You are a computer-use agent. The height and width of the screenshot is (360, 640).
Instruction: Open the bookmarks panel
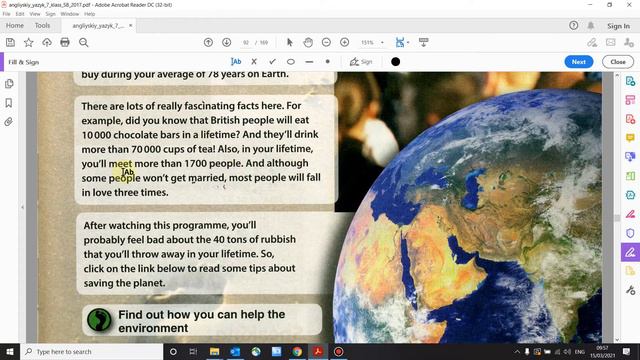pos(9,103)
